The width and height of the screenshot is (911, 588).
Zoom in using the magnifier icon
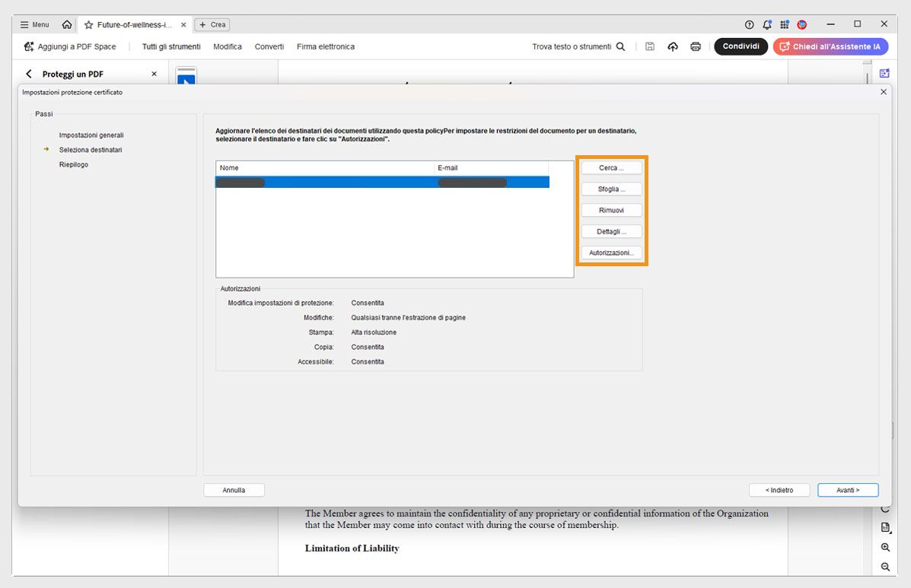pos(885,547)
